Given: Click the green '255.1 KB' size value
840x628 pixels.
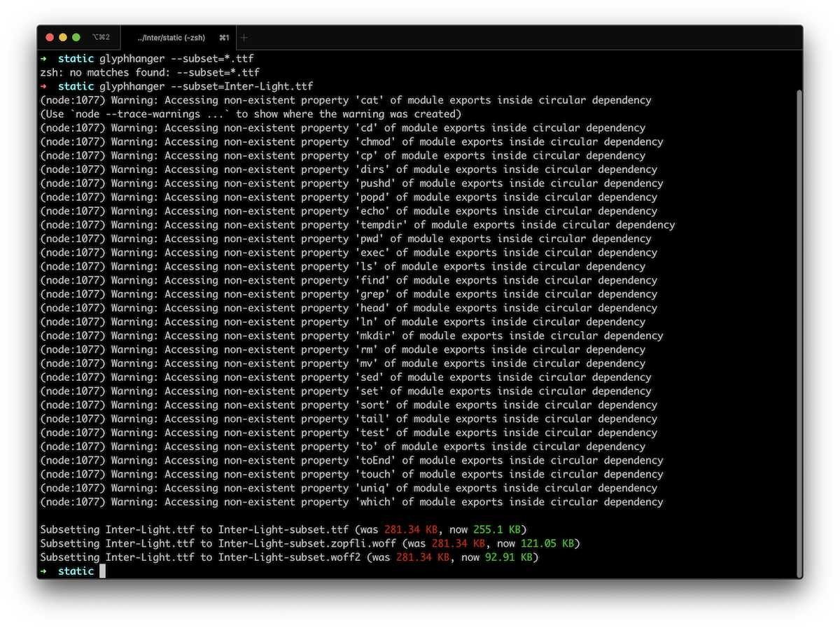Looking at the screenshot, I should point(497,530).
